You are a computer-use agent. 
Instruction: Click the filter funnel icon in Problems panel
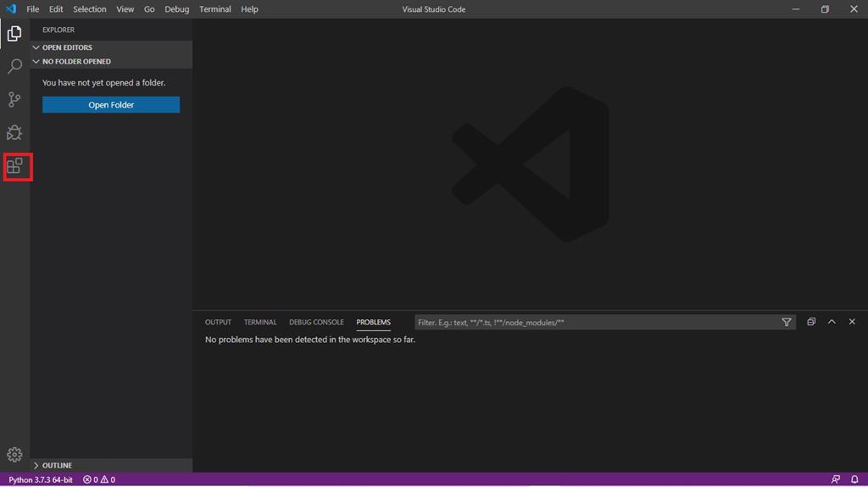pyautogui.click(x=786, y=322)
